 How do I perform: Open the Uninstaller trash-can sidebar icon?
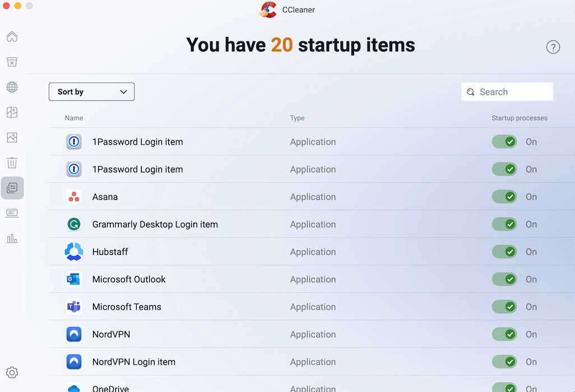tap(12, 162)
